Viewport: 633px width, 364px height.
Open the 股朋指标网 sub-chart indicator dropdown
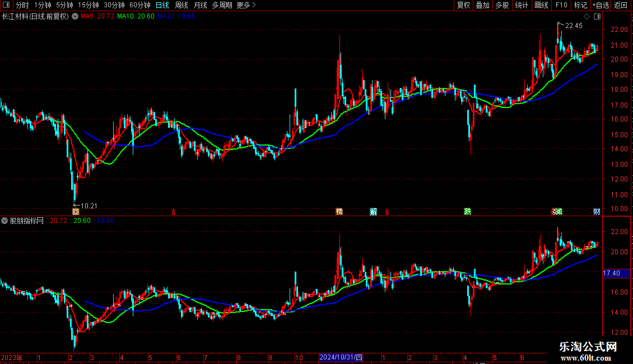4,221
